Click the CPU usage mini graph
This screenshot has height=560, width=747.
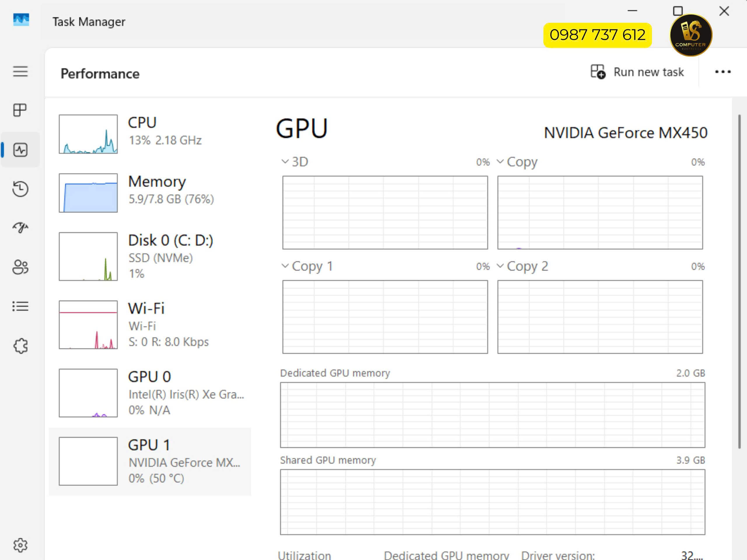88,134
